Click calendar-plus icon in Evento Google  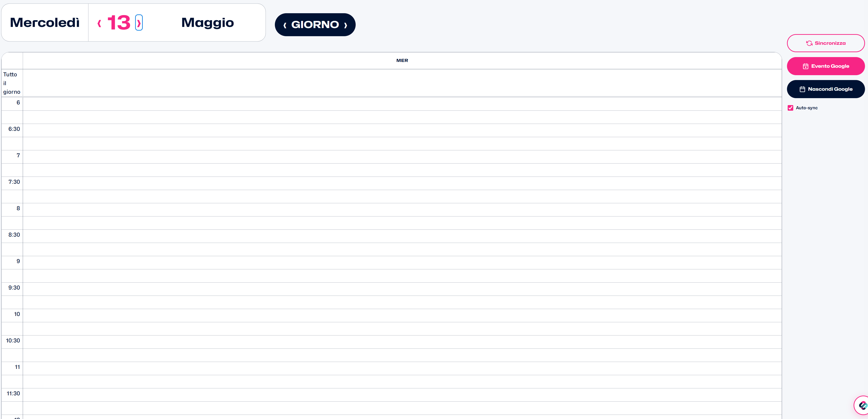coord(805,66)
